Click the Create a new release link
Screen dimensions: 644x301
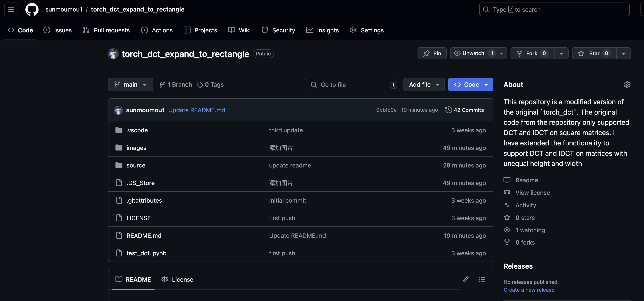coord(529,290)
